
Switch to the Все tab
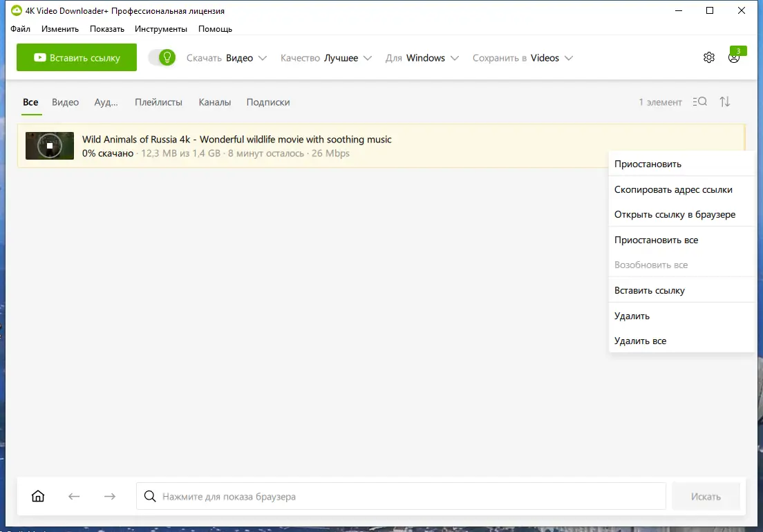coord(30,102)
